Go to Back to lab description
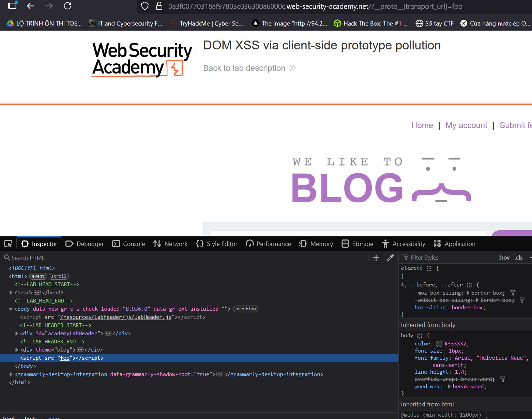This screenshot has width=532, height=419. (x=249, y=68)
